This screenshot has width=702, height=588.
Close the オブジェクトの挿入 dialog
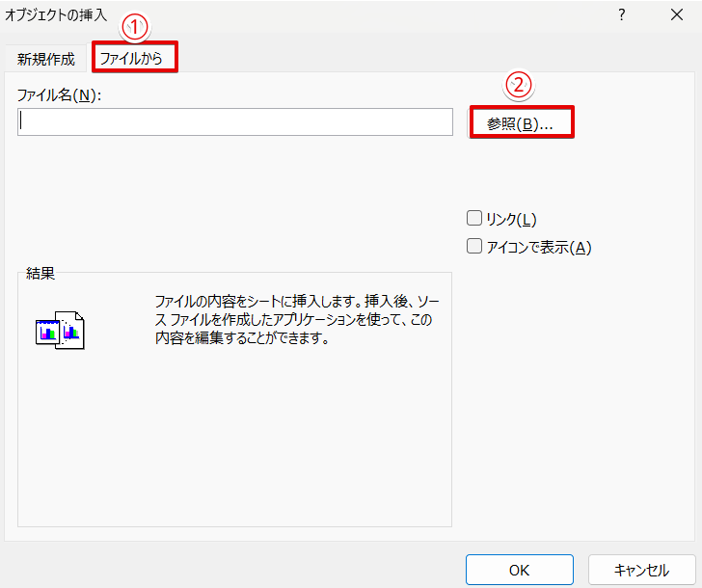point(674,14)
